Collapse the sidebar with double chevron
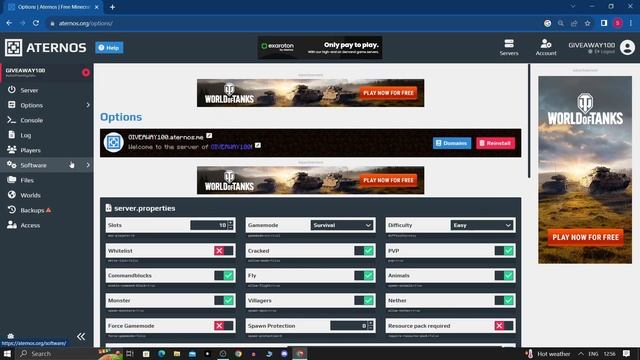Viewport: 640px width, 360px height. click(x=81, y=336)
